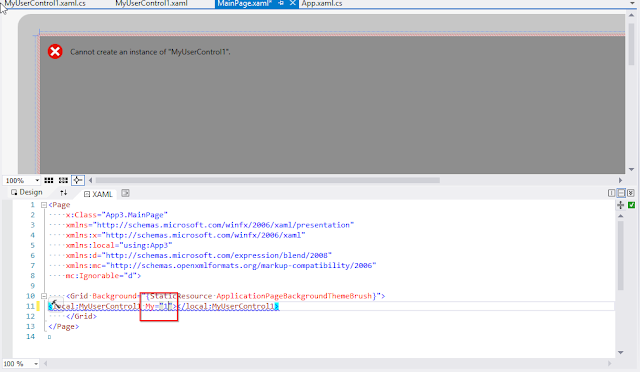Screen dimensions: 640x372
Task: Click the Design tab's designer icon
Action: click(x=14, y=192)
